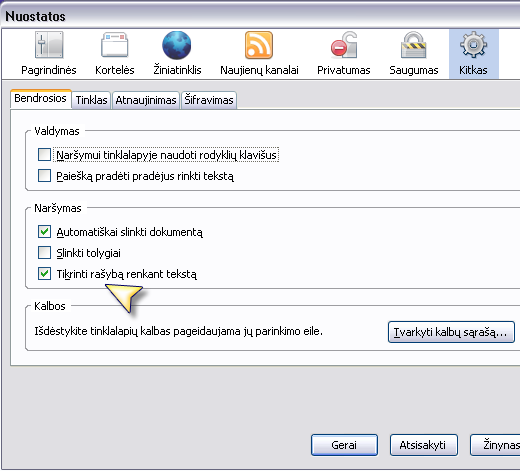This screenshot has height=471, width=520.
Task: Open the Privatumas lock icon
Action: point(344,45)
